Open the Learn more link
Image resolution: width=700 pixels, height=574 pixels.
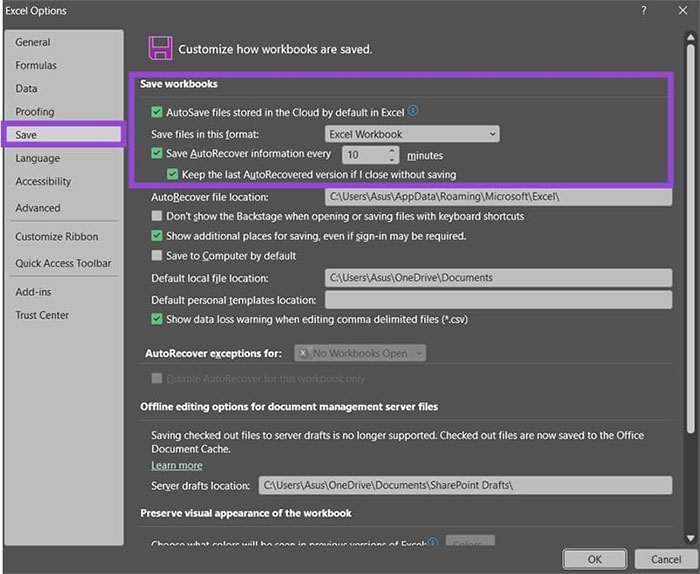click(177, 466)
